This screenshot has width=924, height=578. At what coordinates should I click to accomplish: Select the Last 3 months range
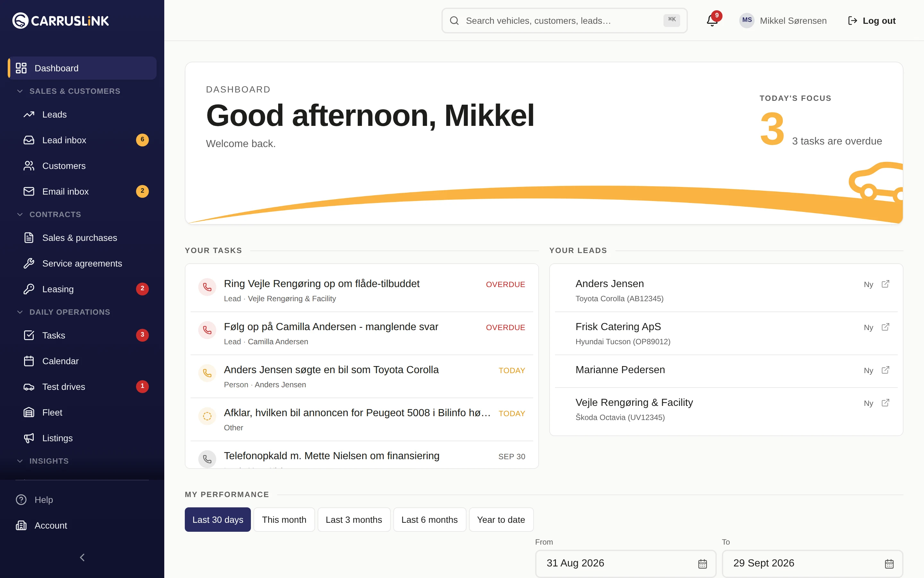pyautogui.click(x=354, y=520)
